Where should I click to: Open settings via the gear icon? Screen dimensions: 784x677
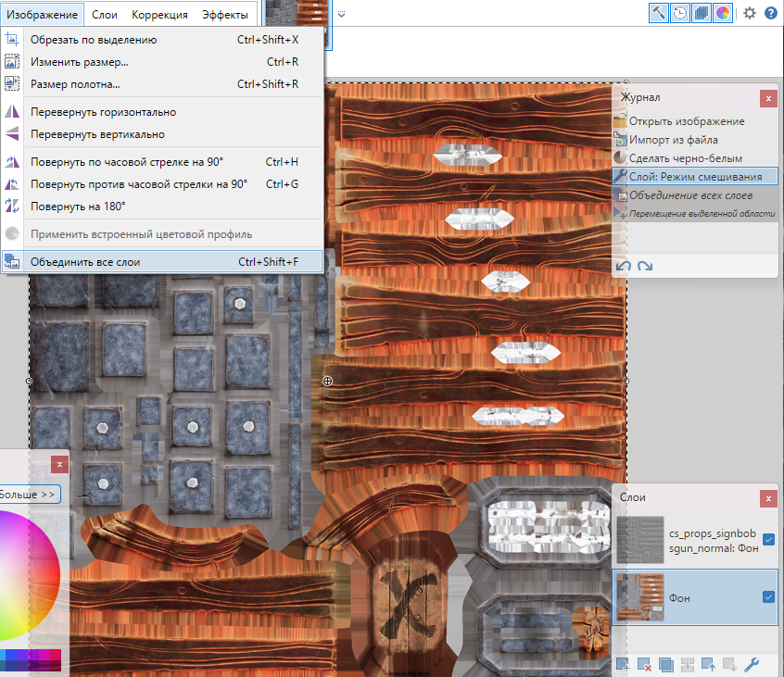[x=750, y=13]
